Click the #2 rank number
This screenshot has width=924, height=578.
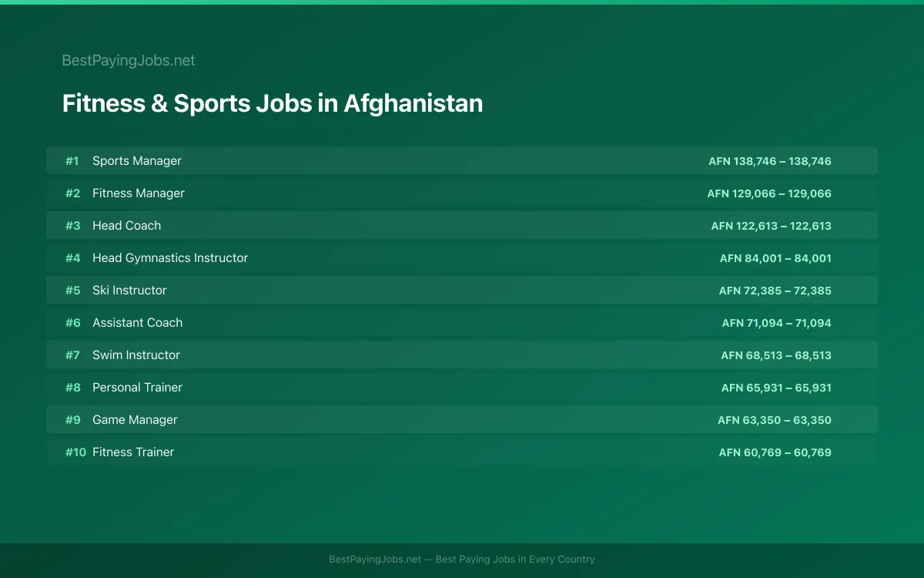click(x=72, y=193)
